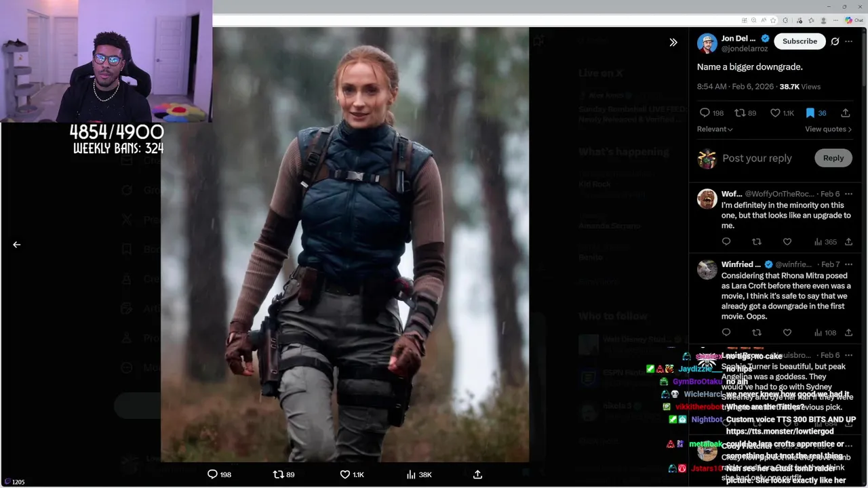Viewport: 868px width, 488px height.
Task: Open the 8:54 AM Feb 6, 2026 timestamp
Action: pos(734,87)
